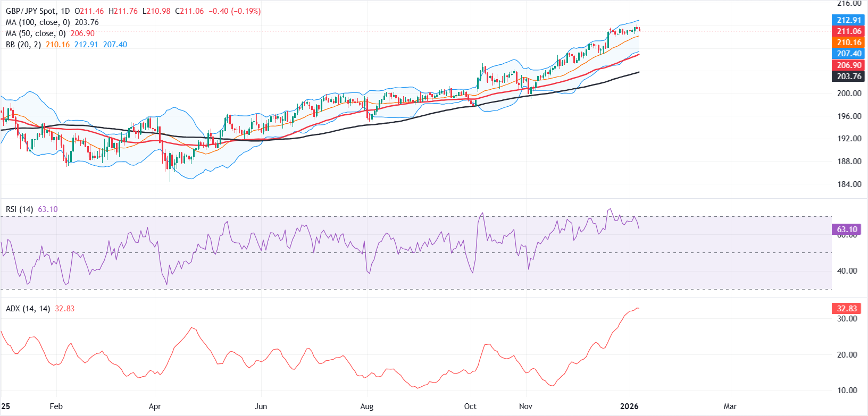
Task: Click the 2026 label on time axis
Action: [629, 406]
